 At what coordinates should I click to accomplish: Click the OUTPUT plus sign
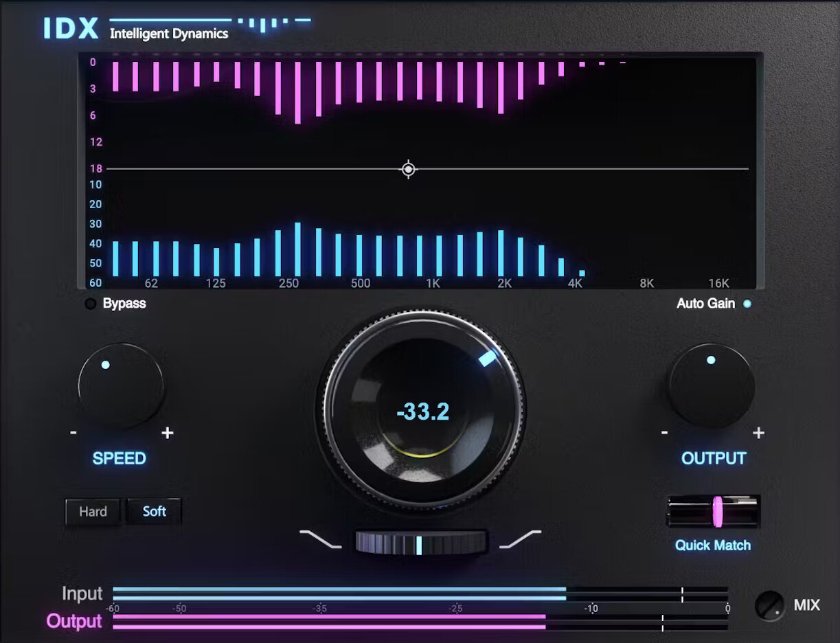(x=758, y=433)
